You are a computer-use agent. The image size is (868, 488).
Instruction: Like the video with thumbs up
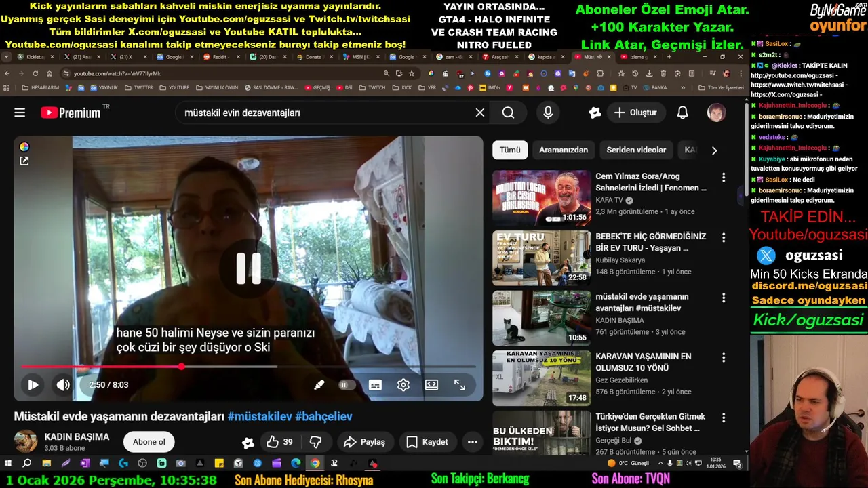coord(279,442)
